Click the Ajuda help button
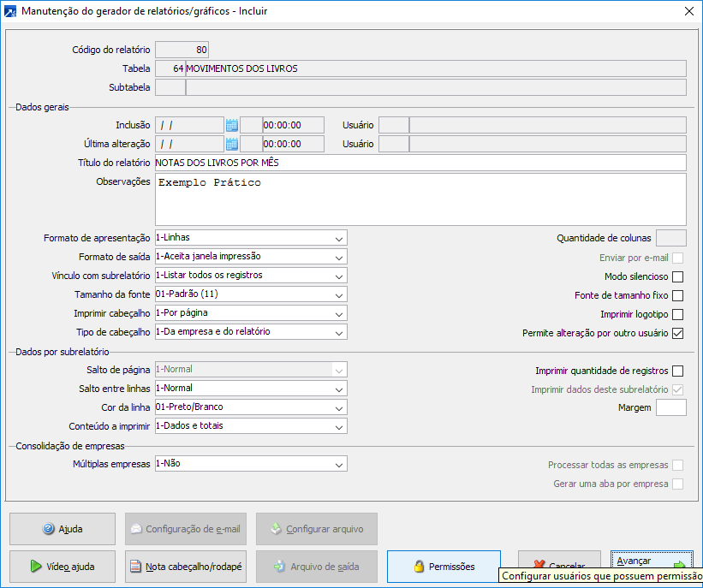 62,529
